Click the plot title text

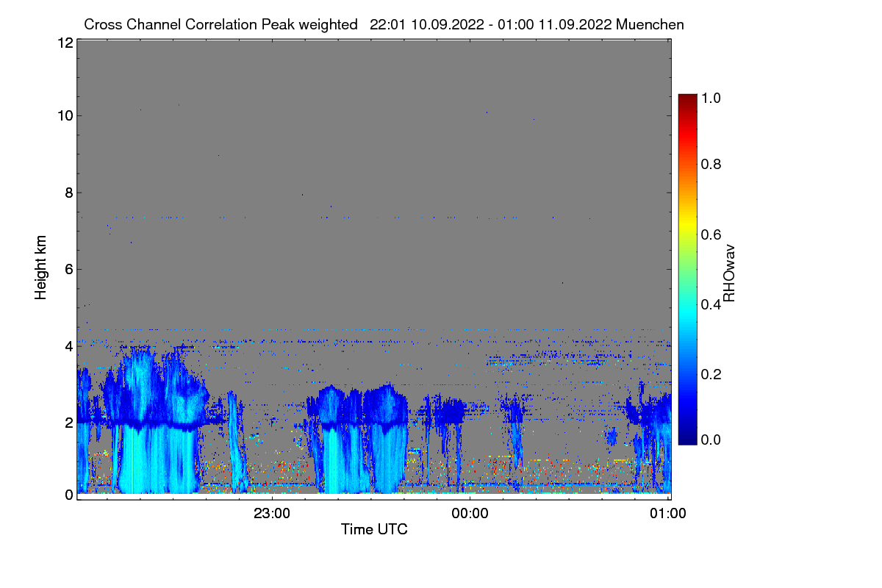[x=384, y=24]
